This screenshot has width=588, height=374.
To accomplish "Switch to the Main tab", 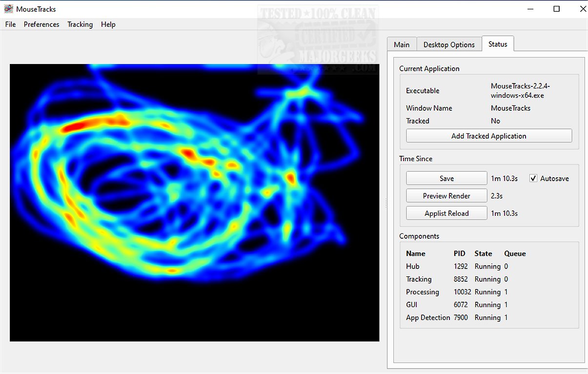I will click(x=402, y=44).
